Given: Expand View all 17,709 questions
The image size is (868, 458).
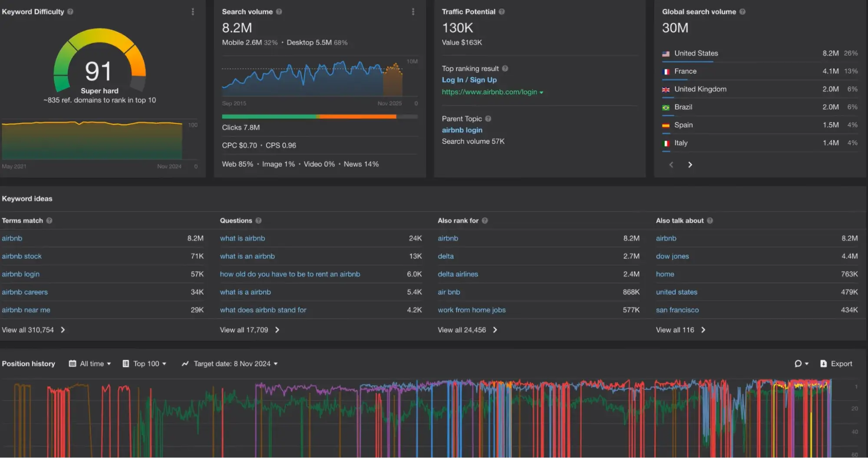Looking at the screenshot, I should (250, 330).
